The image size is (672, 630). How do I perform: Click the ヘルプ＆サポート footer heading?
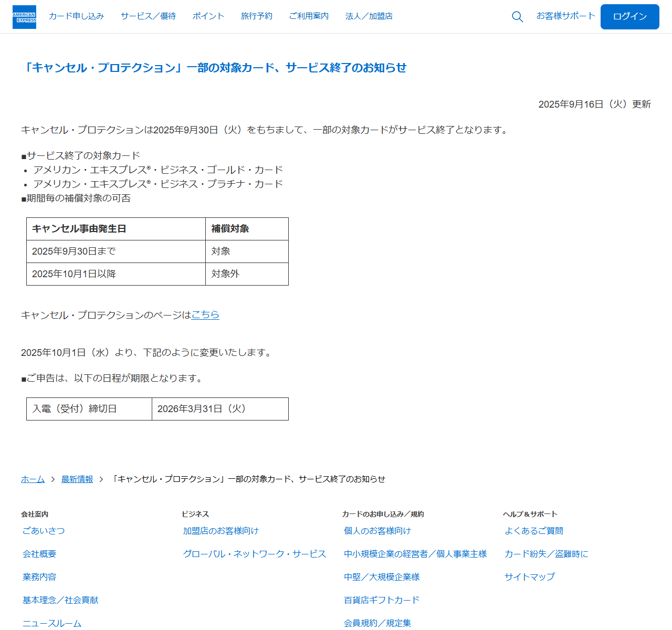tap(530, 514)
